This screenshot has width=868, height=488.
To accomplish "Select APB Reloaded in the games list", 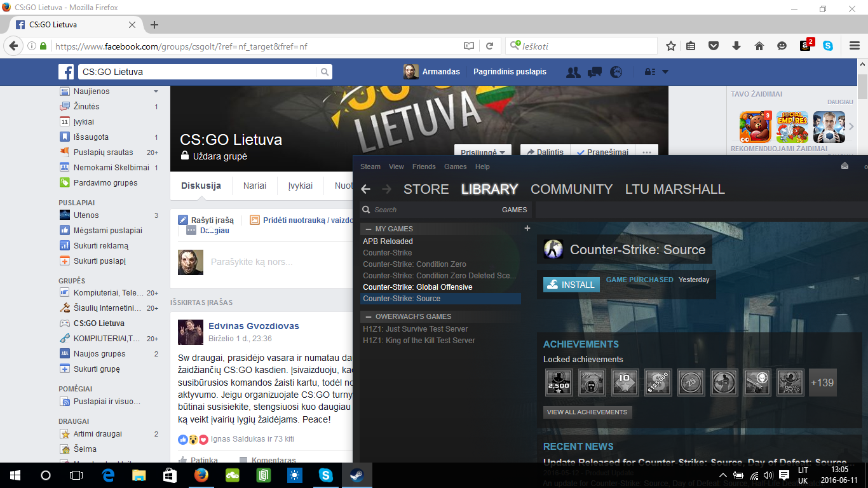I will click(388, 241).
